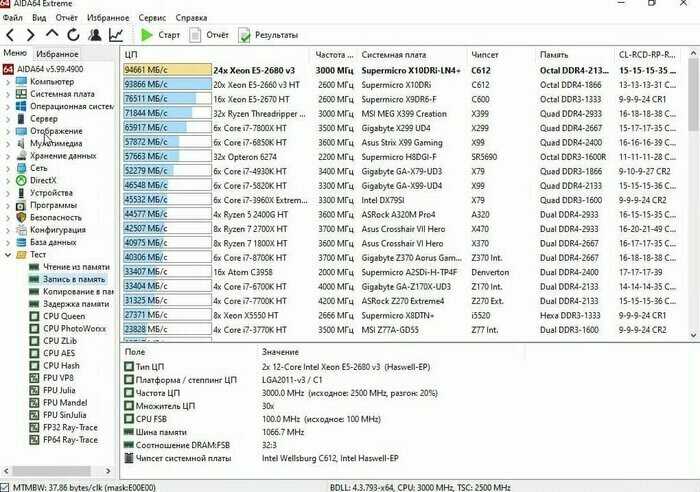Open the Сервис menu
700x492 pixels.
pos(152,18)
